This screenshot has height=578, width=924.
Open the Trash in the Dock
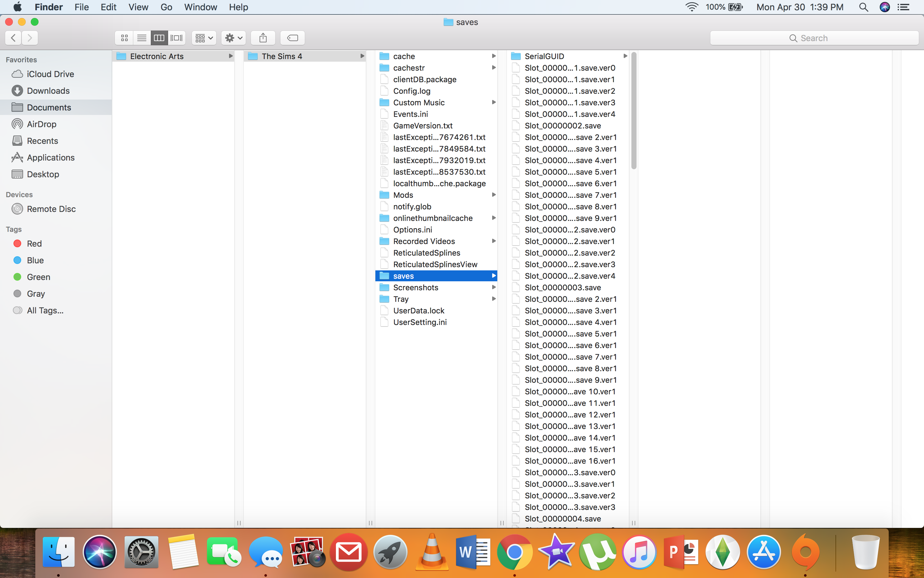[866, 552]
